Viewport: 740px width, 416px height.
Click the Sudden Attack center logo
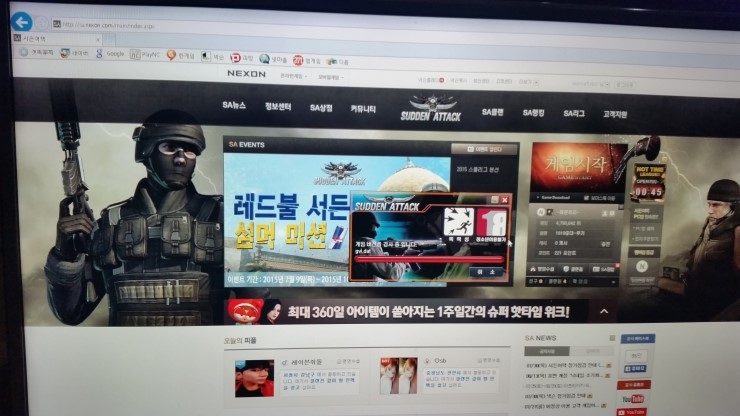(431, 109)
